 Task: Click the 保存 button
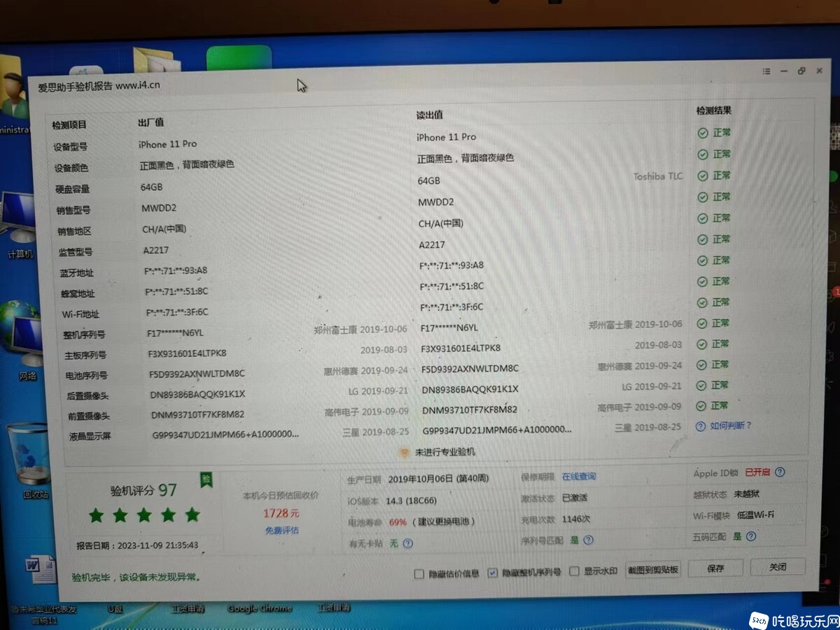(715, 568)
